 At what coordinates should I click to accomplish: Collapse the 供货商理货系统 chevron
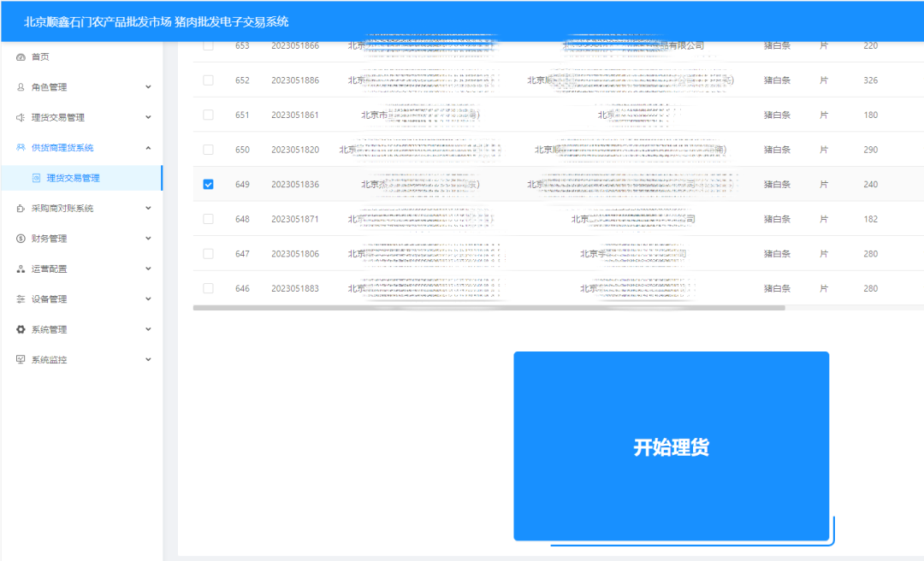(148, 148)
